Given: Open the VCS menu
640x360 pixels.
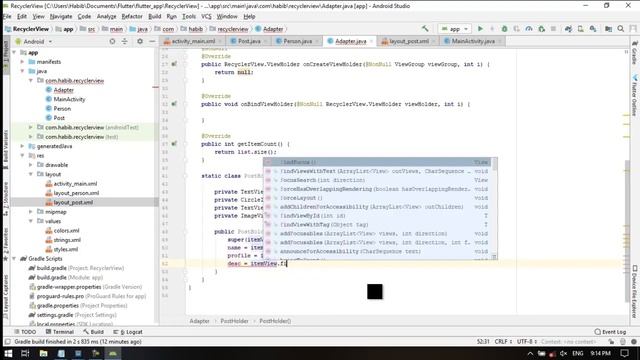Looking at the screenshot, I should [x=207, y=16].
